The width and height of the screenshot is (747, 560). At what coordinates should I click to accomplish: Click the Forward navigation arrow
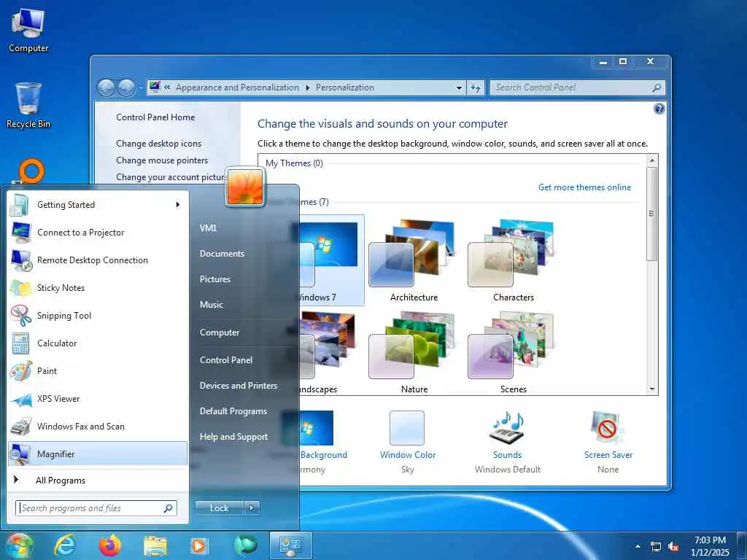[126, 87]
